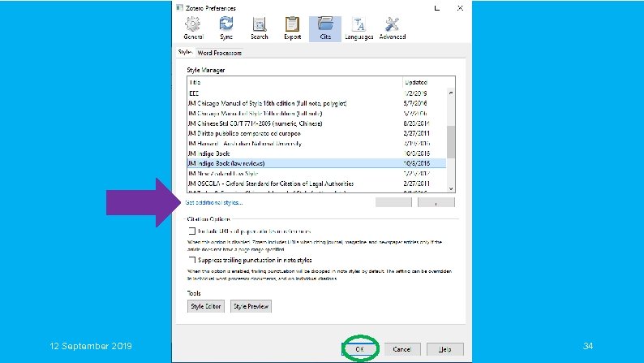Screen dimensions: 644x363
Task: Select JM Diritto pubblico comparato ed europeo
Action: click(x=316, y=133)
